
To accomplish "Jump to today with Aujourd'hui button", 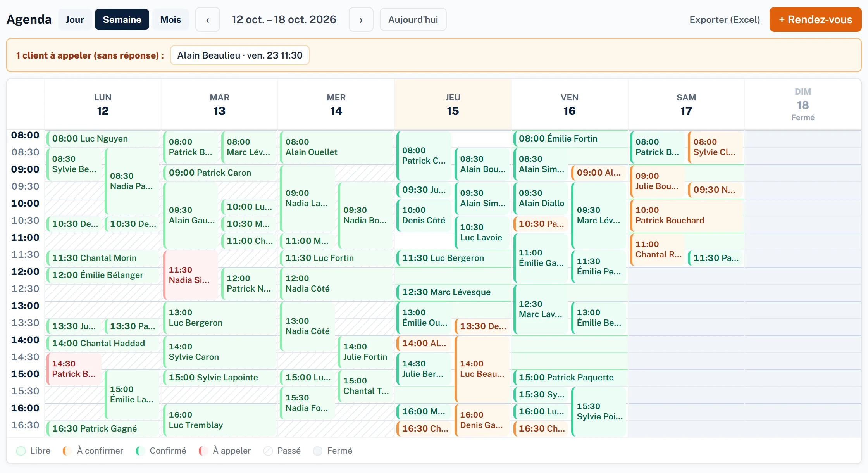I will pyautogui.click(x=413, y=20).
